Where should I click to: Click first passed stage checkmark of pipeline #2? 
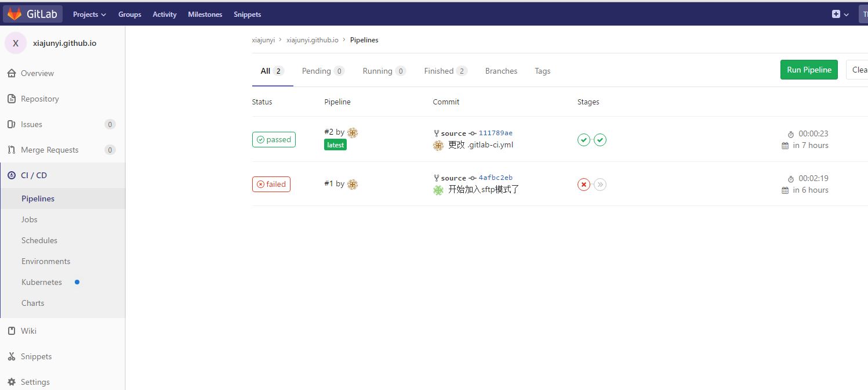point(584,140)
